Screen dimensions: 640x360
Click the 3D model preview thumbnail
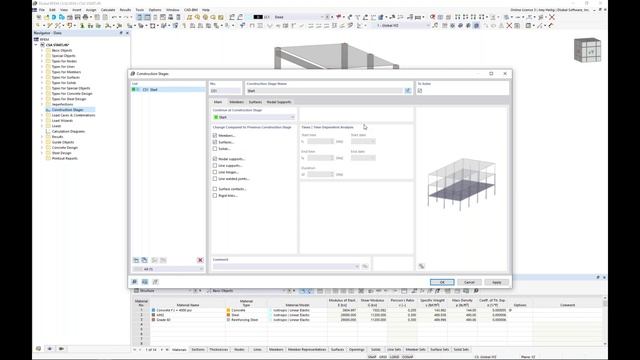pyautogui.click(x=461, y=184)
